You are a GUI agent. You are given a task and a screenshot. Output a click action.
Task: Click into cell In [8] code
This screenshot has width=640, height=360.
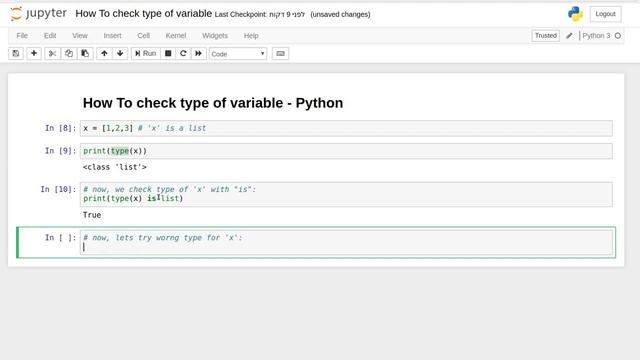tap(346, 128)
